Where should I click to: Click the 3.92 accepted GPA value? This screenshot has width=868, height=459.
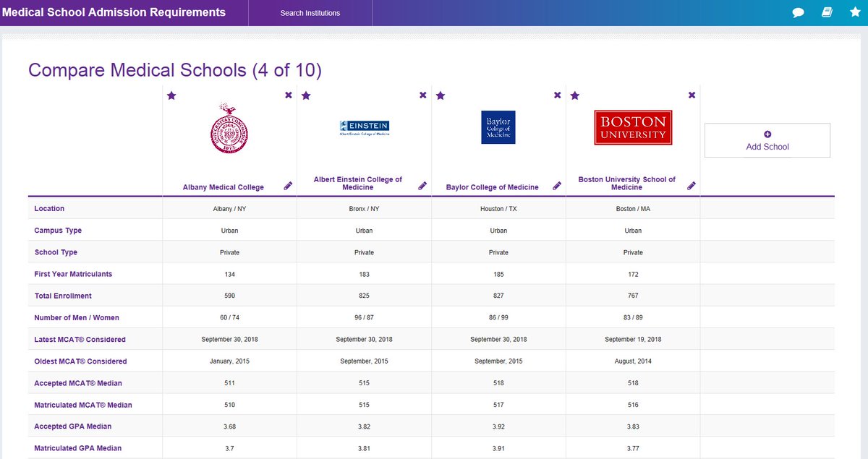coord(498,426)
